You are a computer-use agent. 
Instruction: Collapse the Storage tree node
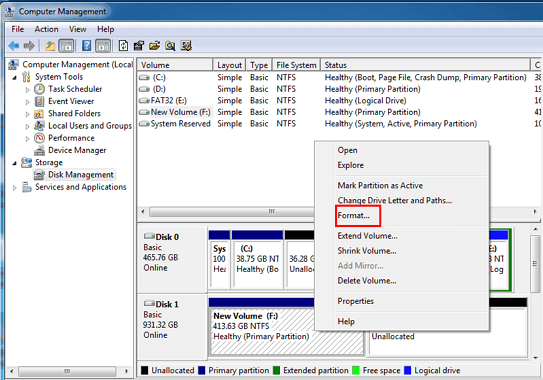(x=14, y=163)
